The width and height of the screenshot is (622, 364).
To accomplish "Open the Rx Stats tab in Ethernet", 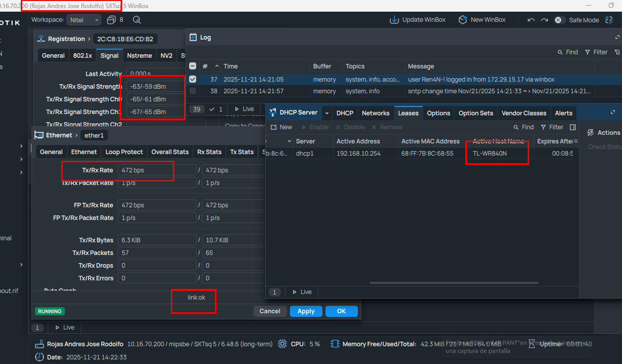I will [209, 152].
